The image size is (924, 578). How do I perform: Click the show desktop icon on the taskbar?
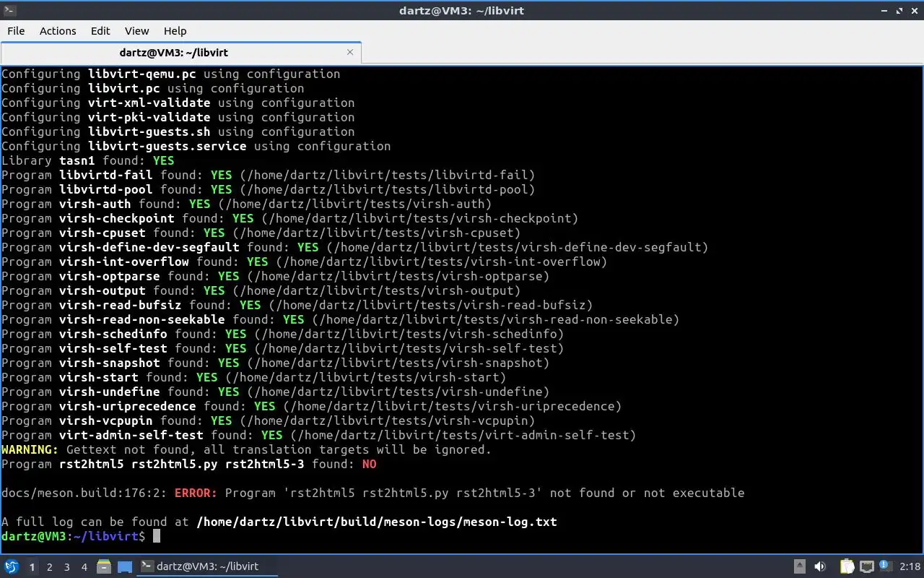point(125,566)
